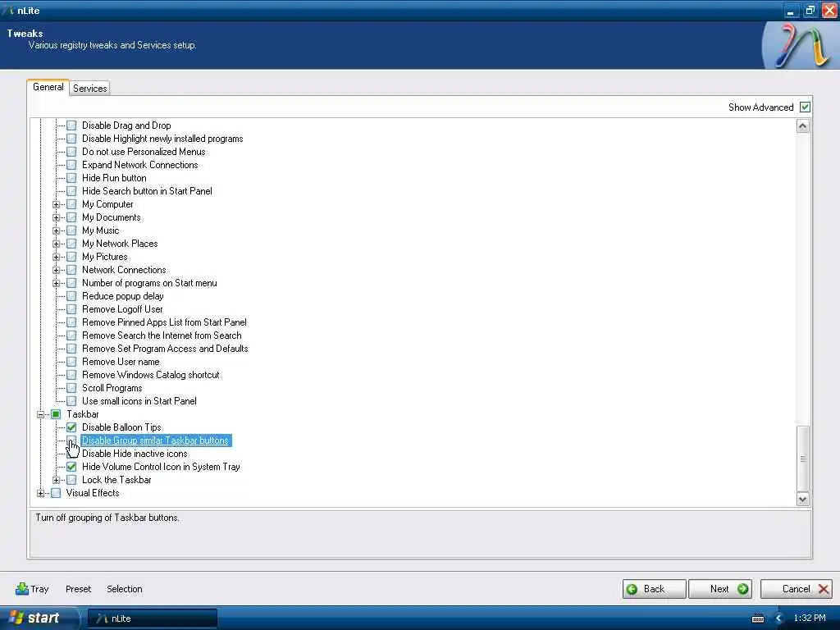Click the scrollbar down arrow
This screenshot has width=840, height=630.
pyautogui.click(x=802, y=500)
